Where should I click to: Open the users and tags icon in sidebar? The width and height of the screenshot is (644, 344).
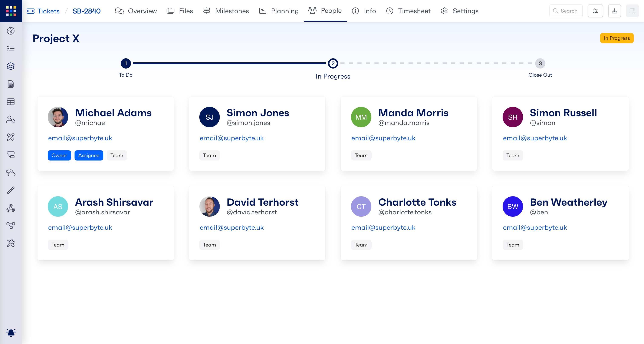[x=11, y=119]
